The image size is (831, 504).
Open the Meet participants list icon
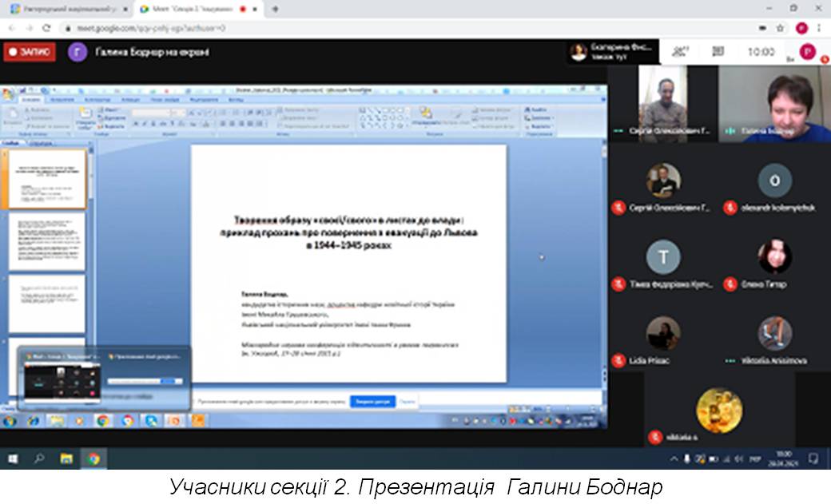pyautogui.click(x=680, y=51)
